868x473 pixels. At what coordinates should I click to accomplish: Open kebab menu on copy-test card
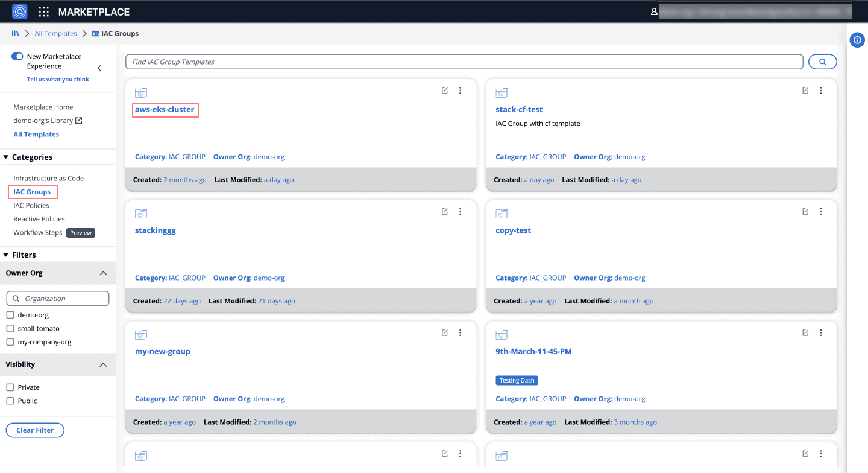[821, 212]
